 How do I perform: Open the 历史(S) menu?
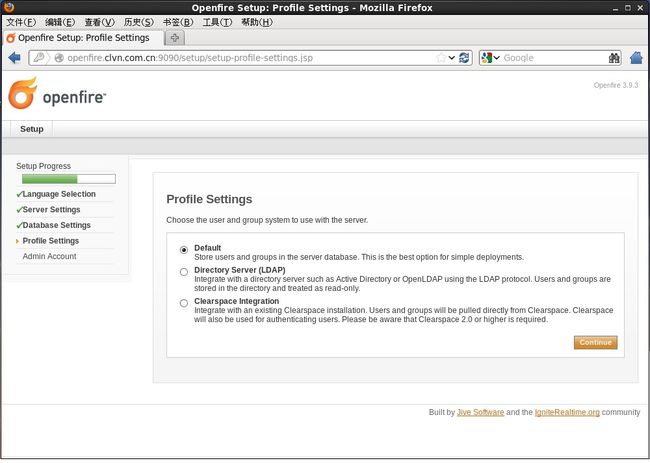tap(139, 22)
